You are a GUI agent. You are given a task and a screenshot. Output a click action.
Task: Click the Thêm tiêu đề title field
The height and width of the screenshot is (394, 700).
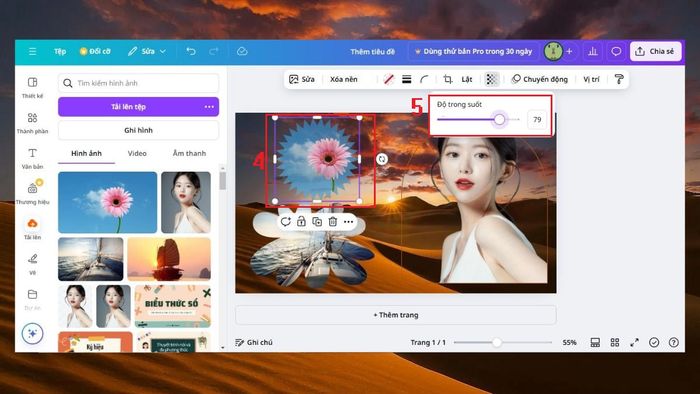pyautogui.click(x=372, y=51)
